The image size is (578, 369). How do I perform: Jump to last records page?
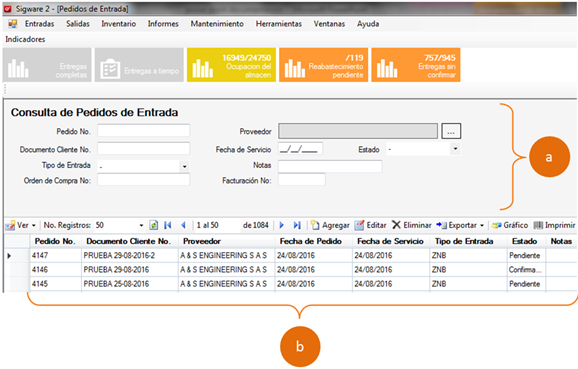(297, 225)
